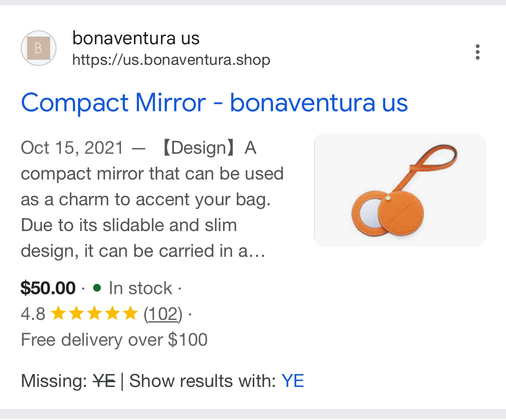Image resolution: width=506 pixels, height=420 pixels.
Task: Click the us.bonaventura.shop URL text
Action: pyautogui.click(x=171, y=60)
